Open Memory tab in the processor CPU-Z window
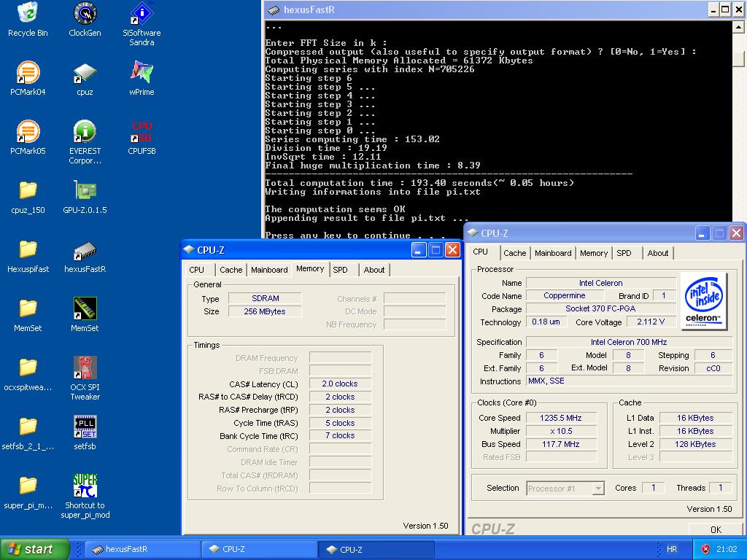 594,253
